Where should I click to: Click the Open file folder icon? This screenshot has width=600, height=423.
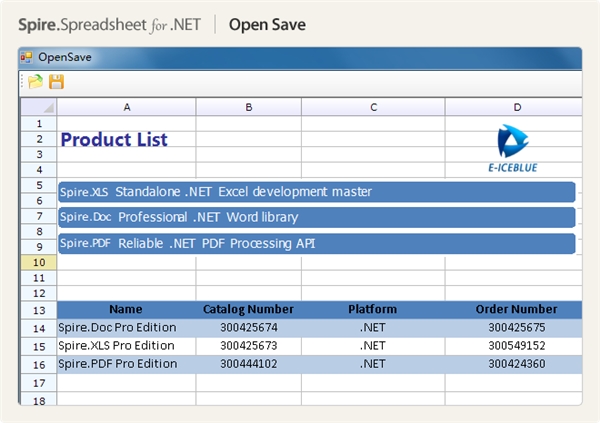[x=36, y=82]
